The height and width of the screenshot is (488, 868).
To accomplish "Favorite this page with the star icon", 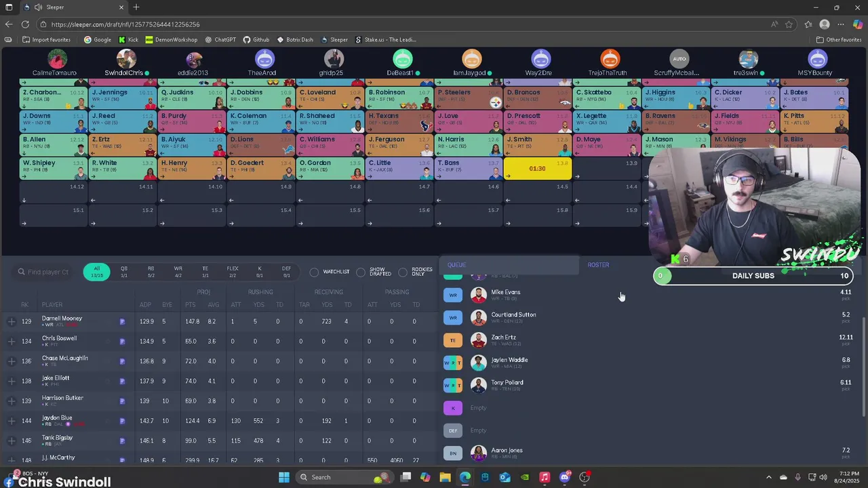I will click(789, 24).
